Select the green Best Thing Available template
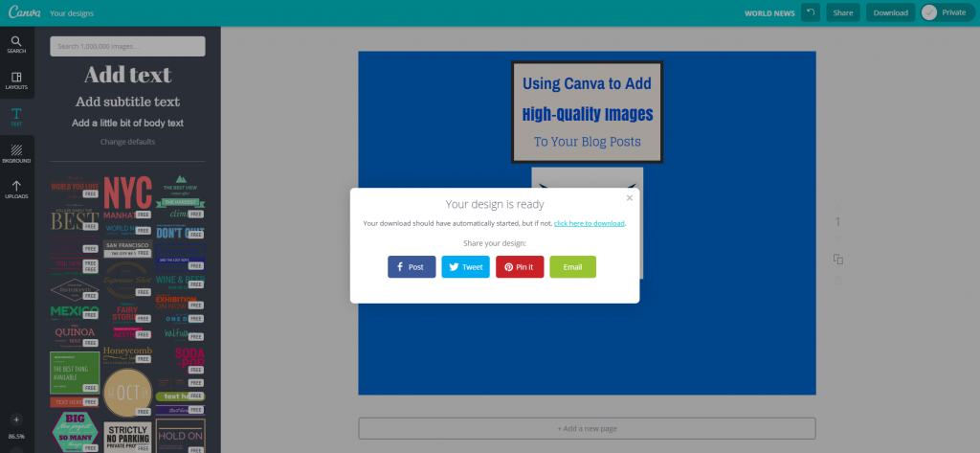 pyautogui.click(x=75, y=373)
